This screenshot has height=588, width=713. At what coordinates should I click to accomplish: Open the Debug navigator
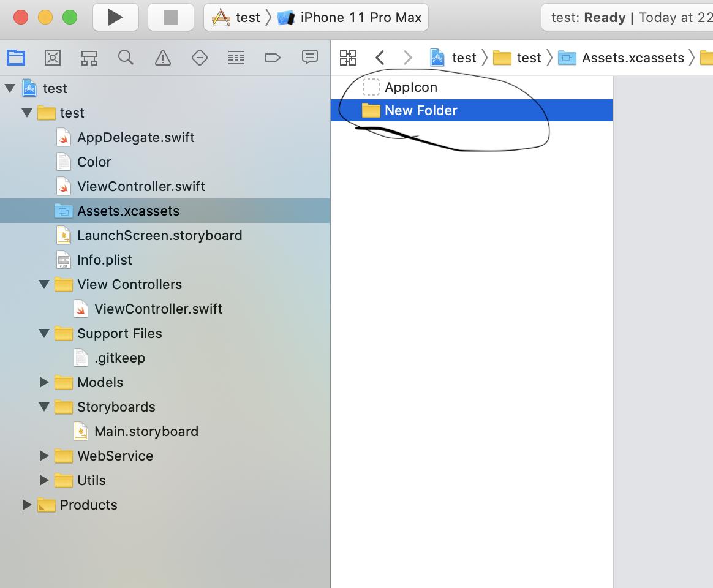(x=236, y=58)
